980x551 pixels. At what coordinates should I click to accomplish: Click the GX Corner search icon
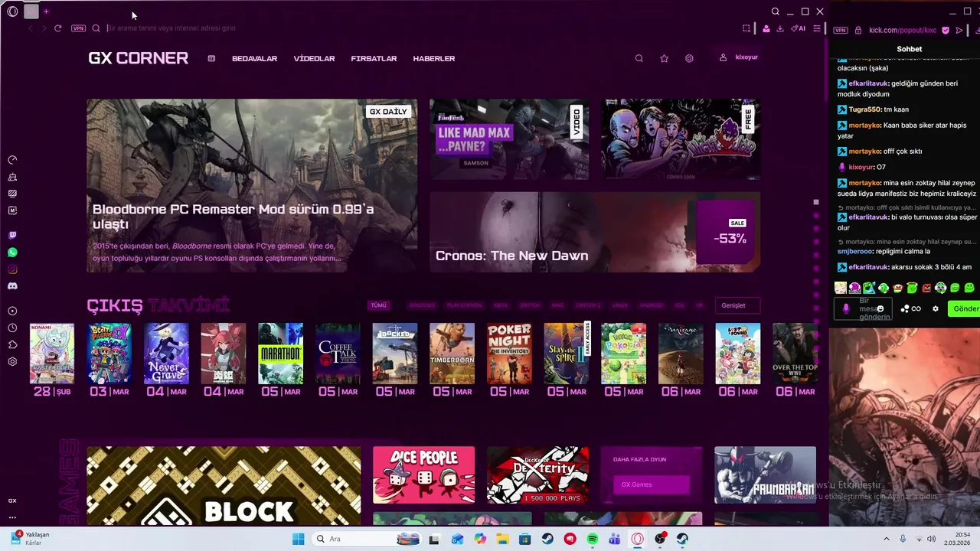pyautogui.click(x=639, y=58)
